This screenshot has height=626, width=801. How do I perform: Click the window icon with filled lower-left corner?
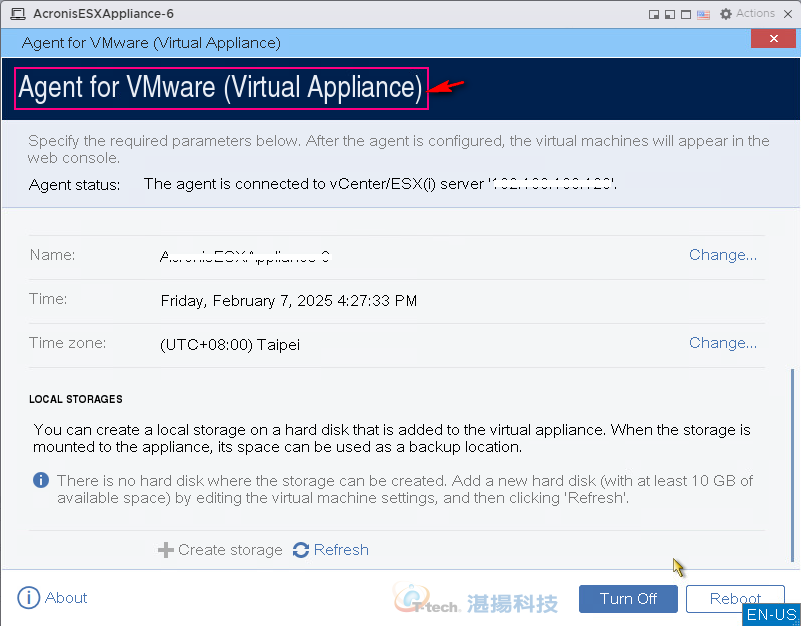[x=670, y=14]
